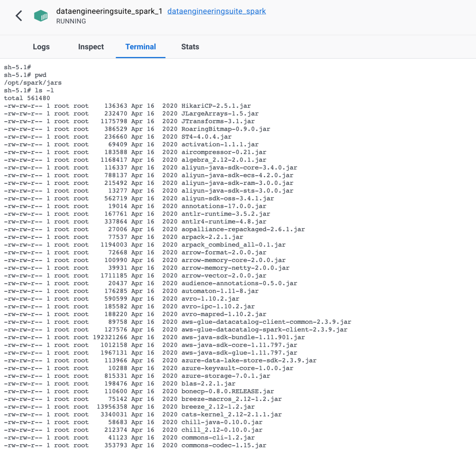This screenshot has height=453, width=476.
Task: Go back using the left arrow
Action: pyautogui.click(x=18, y=15)
